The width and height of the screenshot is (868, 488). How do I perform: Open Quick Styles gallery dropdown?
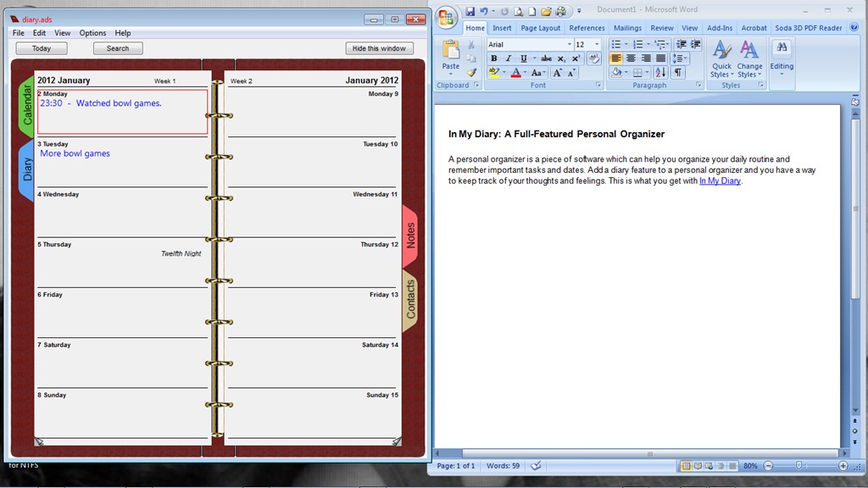(721, 58)
